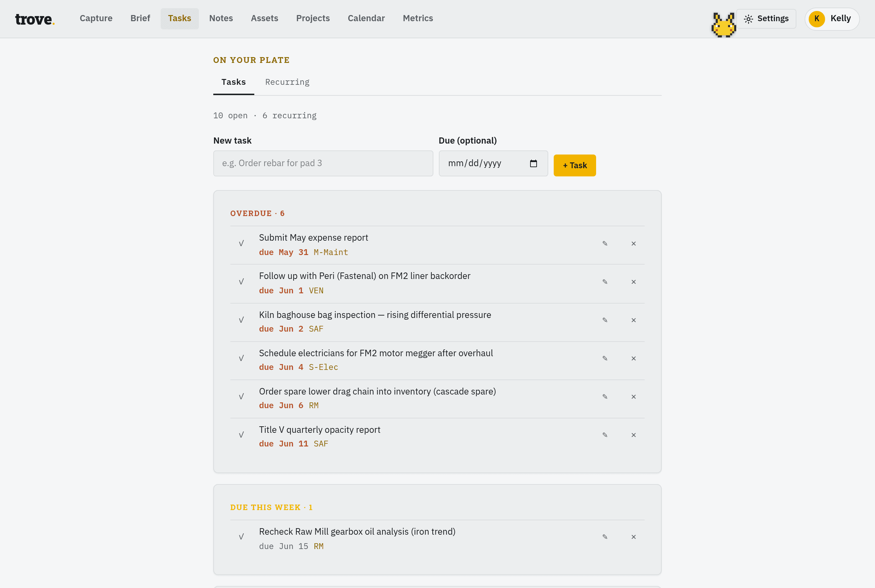Click the due May 31 date
Viewport: 875px width, 588px height.
pos(283,252)
